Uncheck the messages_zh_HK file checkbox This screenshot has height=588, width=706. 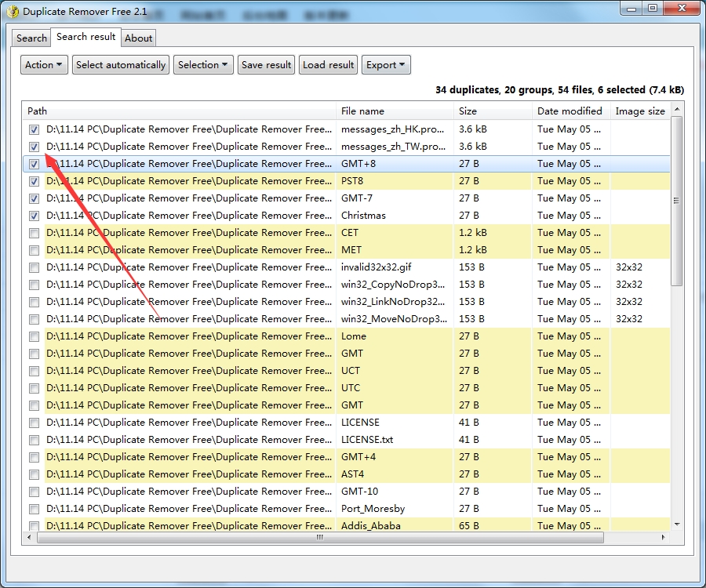click(34, 129)
